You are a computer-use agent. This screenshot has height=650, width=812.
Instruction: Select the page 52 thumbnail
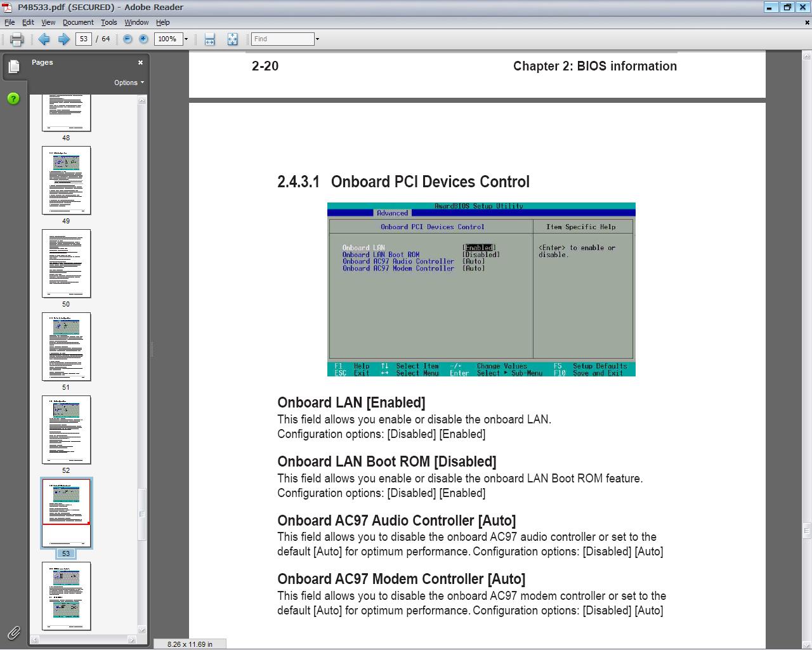pyautogui.click(x=66, y=430)
